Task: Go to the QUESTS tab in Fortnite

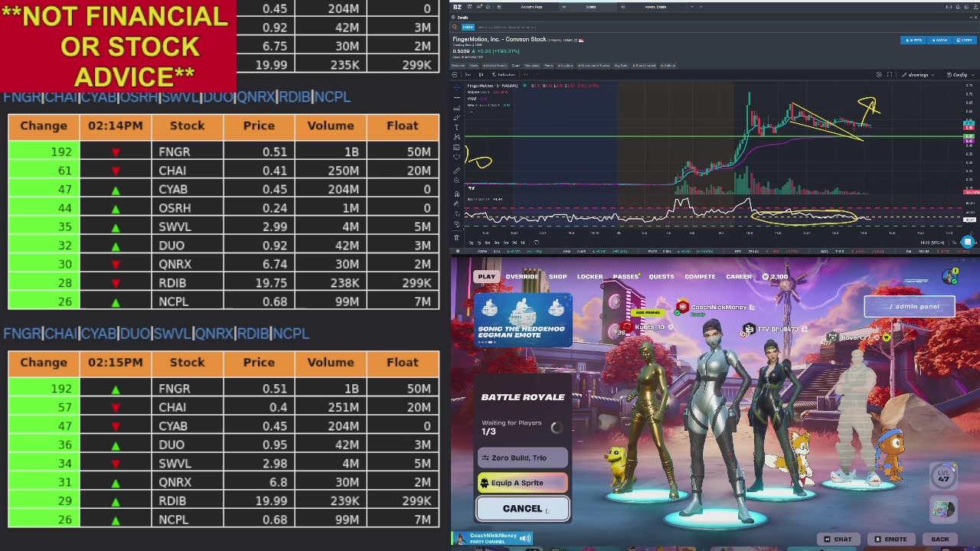Action: click(661, 276)
